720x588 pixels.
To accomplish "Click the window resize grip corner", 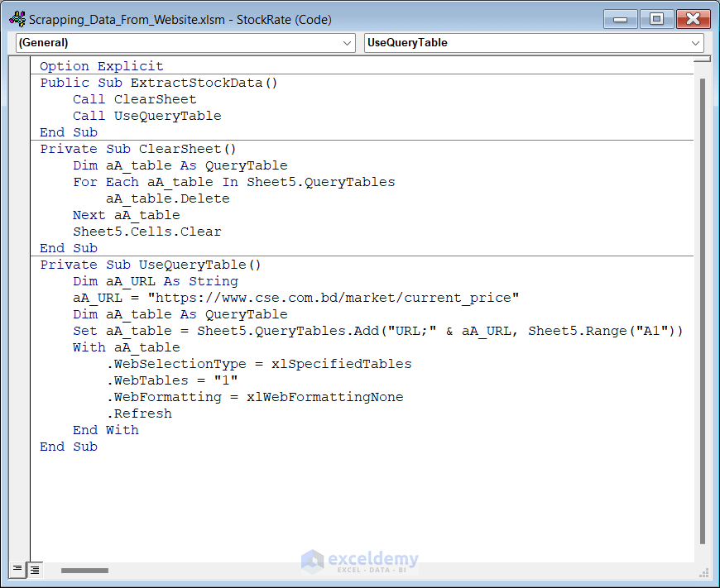I will (x=704, y=572).
